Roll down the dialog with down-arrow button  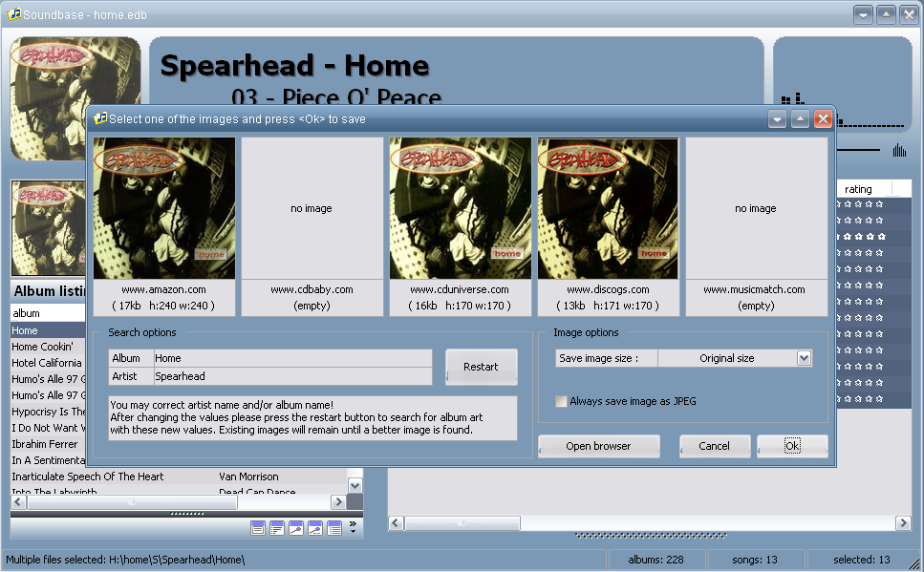[777, 119]
